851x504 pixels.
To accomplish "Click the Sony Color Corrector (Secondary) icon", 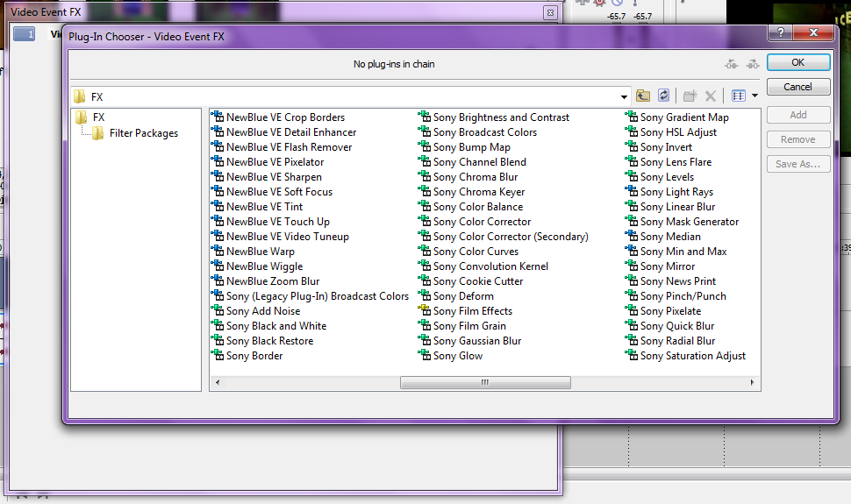I will [425, 236].
